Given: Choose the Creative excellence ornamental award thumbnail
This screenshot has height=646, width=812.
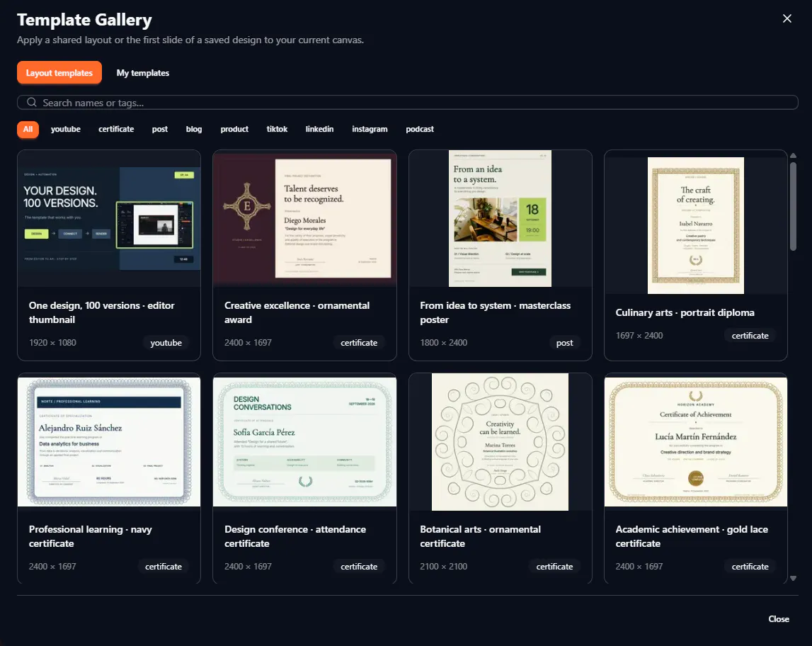Looking at the screenshot, I should click(x=304, y=219).
